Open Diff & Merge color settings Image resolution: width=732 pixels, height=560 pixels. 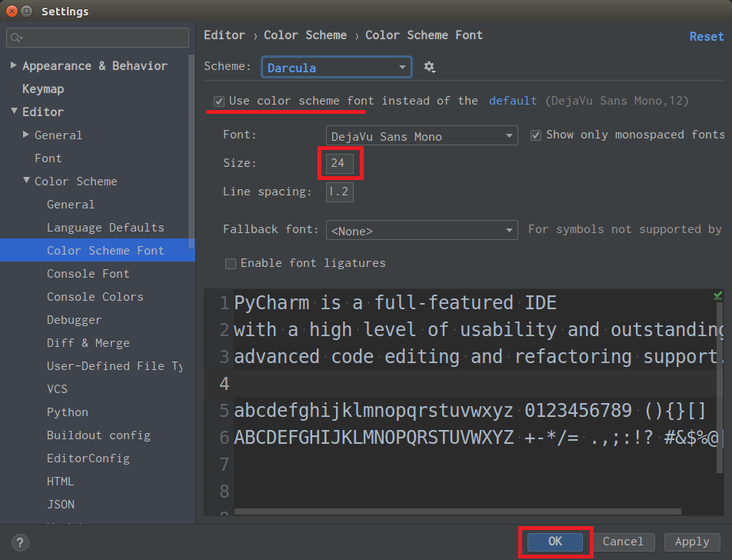click(x=88, y=343)
